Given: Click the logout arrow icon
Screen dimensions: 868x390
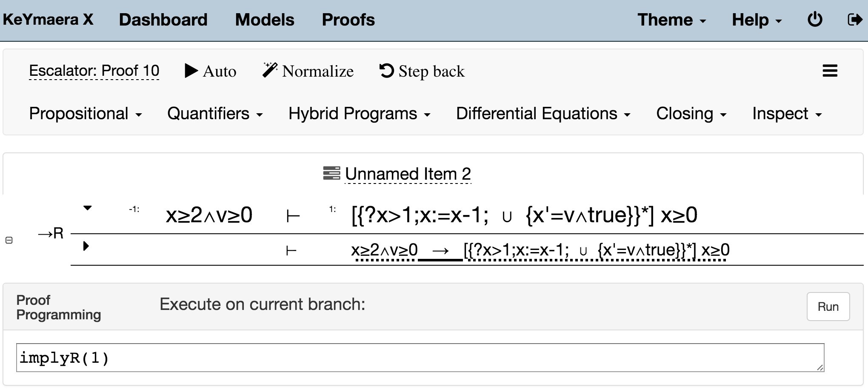Looking at the screenshot, I should pos(854,20).
